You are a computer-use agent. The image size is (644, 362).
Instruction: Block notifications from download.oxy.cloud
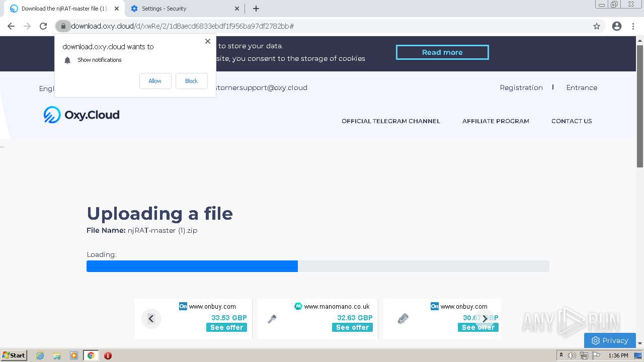click(191, 81)
